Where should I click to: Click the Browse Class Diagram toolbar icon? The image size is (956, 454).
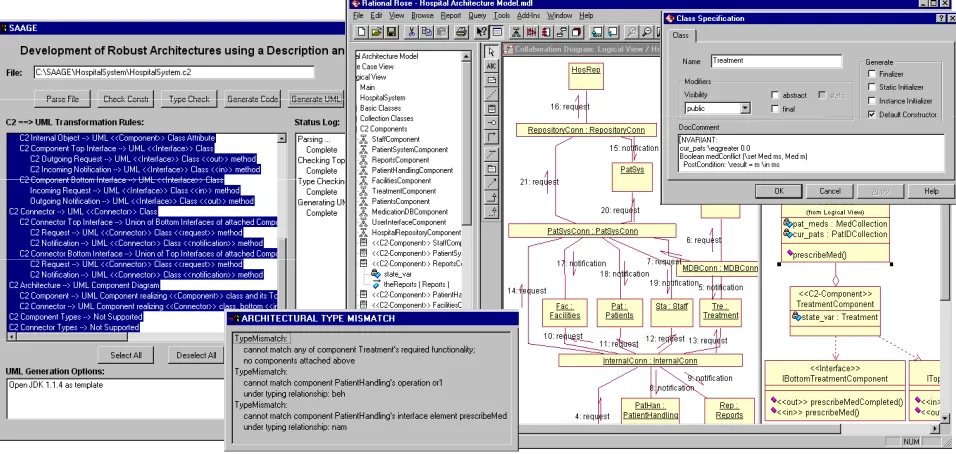pos(516,32)
